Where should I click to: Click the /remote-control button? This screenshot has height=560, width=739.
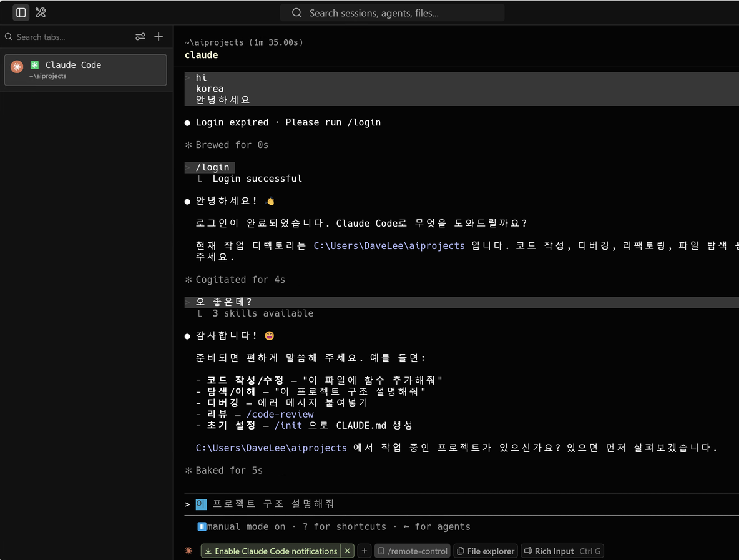[413, 551]
